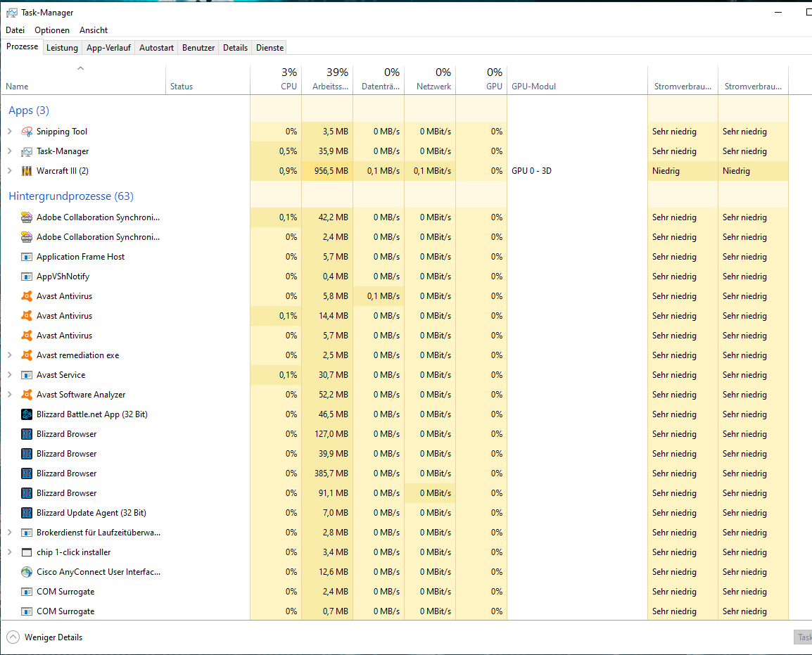Sort by GPU-Modul column header

tap(577, 80)
